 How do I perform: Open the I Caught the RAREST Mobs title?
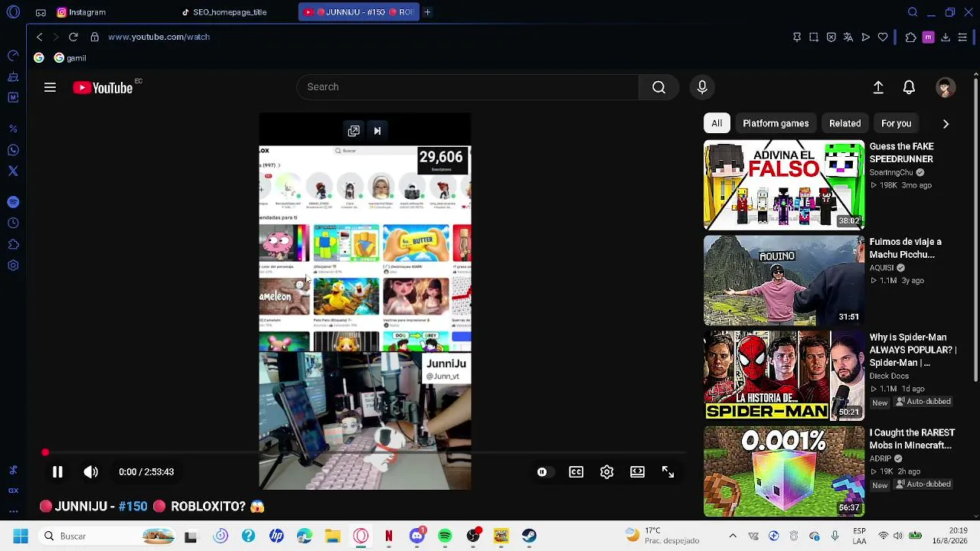(x=912, y=439)
